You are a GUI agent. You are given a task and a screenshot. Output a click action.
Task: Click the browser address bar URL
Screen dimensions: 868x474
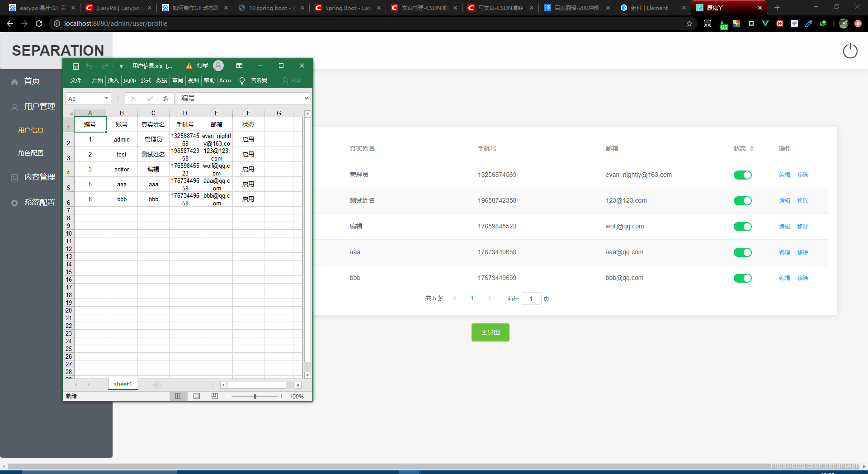tap(116, 24)
